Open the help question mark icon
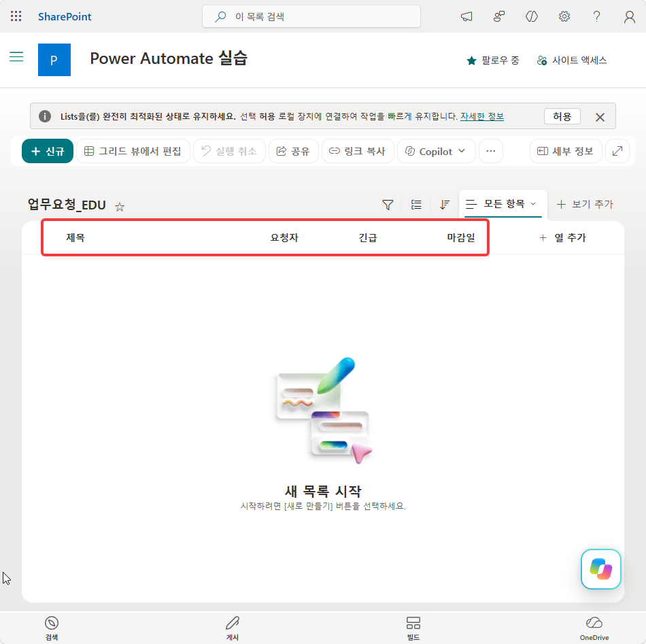Image resolution: width=646 pixels, height=644 pixels. 596,16
